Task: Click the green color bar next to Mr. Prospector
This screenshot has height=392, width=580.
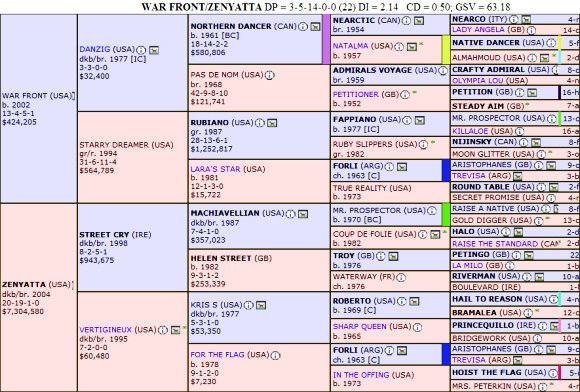Action: click(446, 214)
